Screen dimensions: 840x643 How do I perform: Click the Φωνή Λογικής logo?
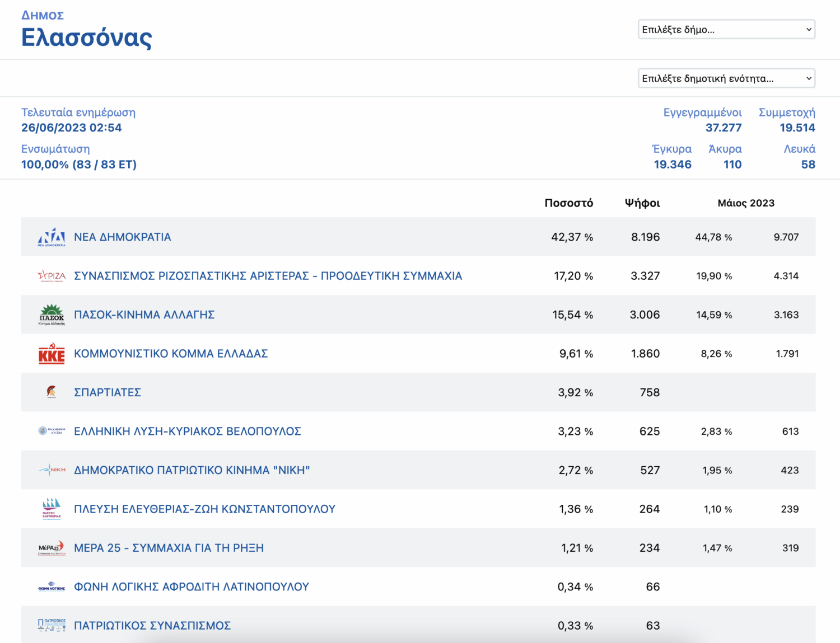[x=52, y=586]
